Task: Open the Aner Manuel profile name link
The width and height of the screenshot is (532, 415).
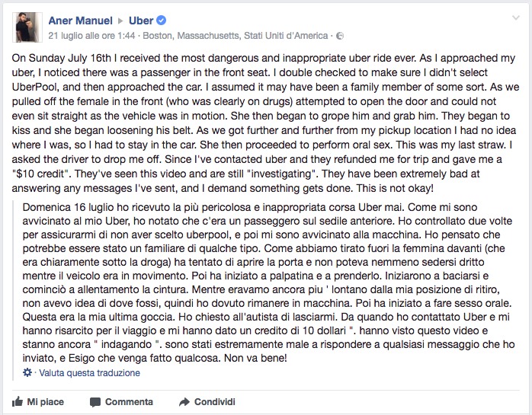Action: 81,21
